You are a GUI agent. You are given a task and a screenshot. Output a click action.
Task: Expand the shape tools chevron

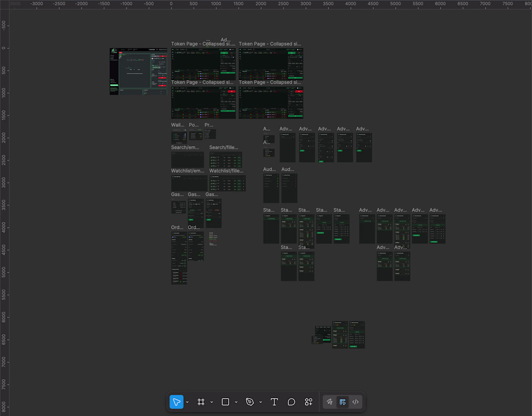click(236, 402)
